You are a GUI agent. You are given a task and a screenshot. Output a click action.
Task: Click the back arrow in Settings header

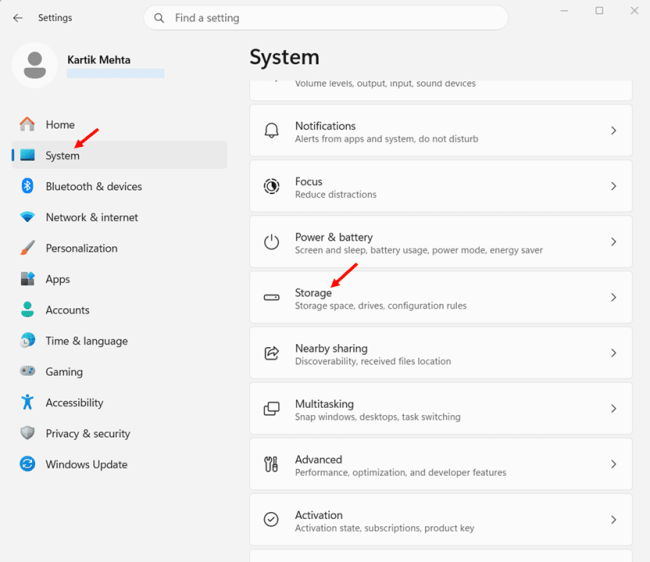coord(17,18)
